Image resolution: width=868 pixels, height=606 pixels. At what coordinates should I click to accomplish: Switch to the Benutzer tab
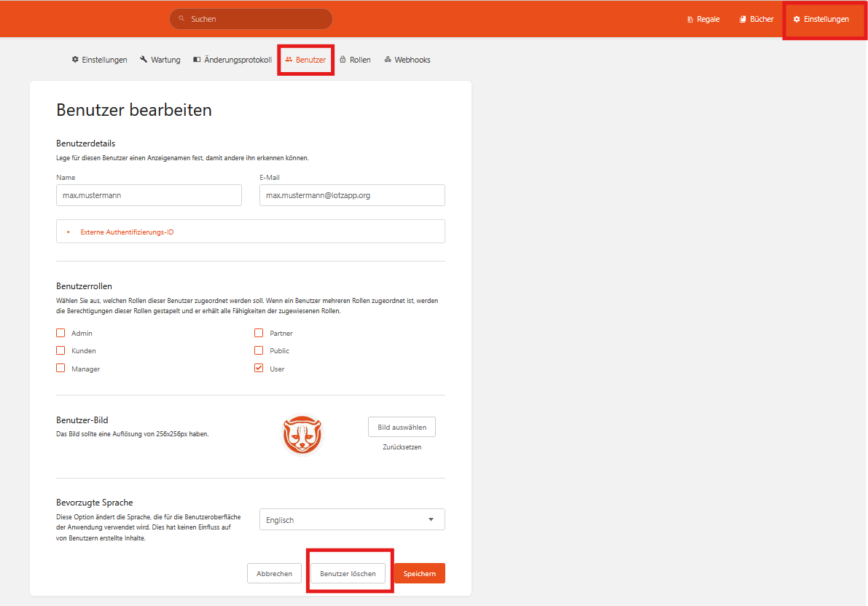[306, 60]
